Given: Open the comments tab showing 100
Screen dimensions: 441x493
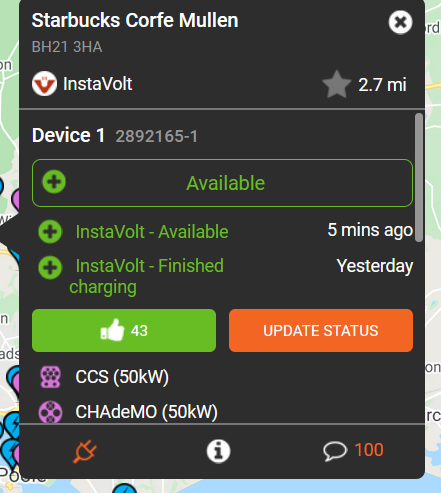Looking at the screenshot, I should [x=353, y=450].
